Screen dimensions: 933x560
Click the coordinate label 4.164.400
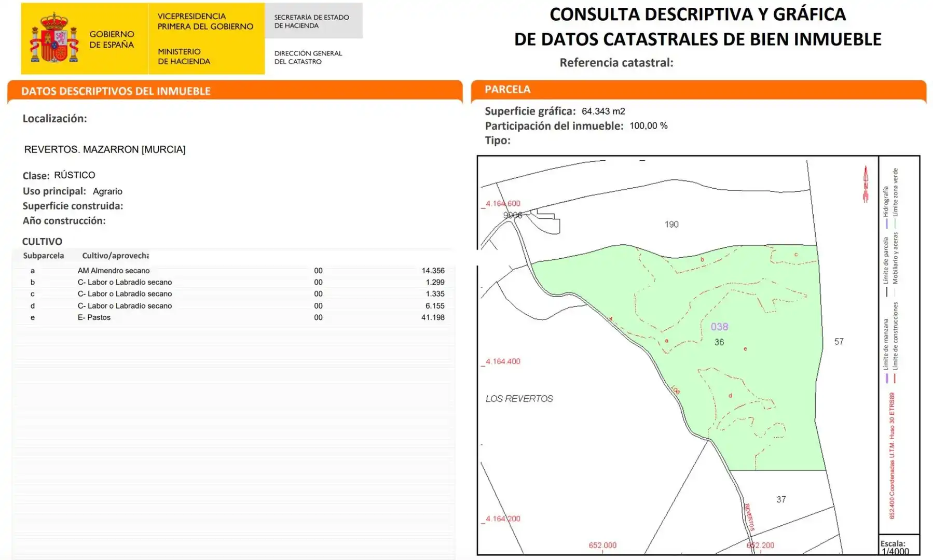tap(503, 361)
